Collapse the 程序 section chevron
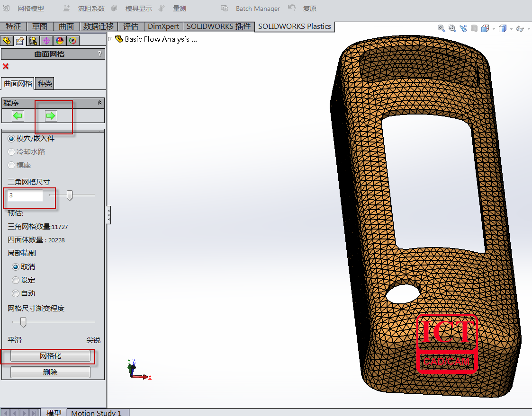 coord(99,103)
